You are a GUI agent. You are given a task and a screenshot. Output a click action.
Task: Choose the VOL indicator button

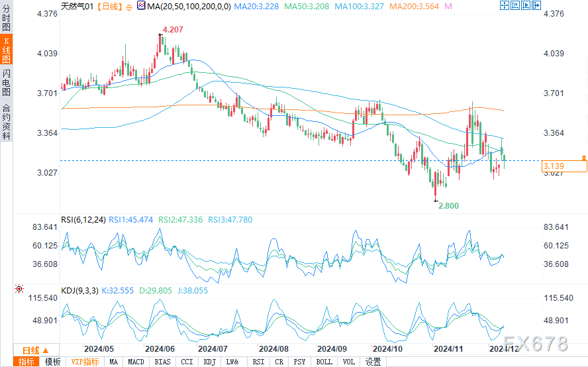(349, 362)
